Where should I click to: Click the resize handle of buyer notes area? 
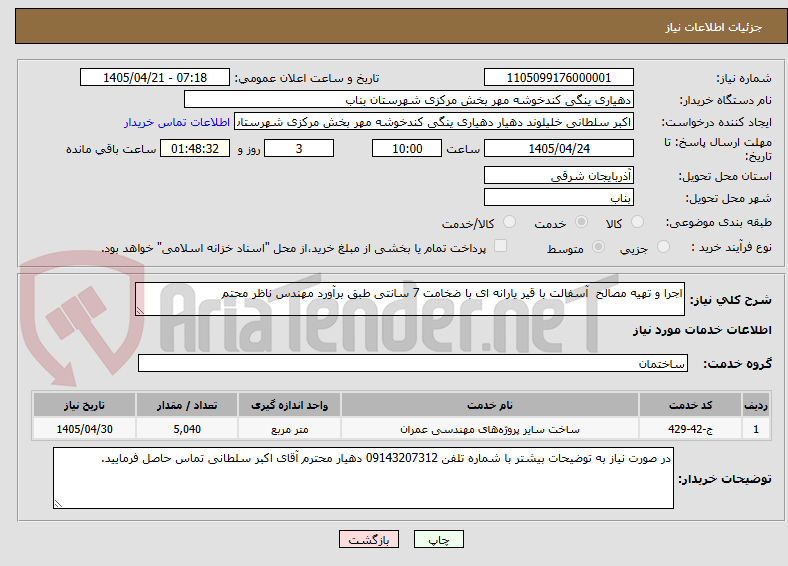(x=58, y=503)
